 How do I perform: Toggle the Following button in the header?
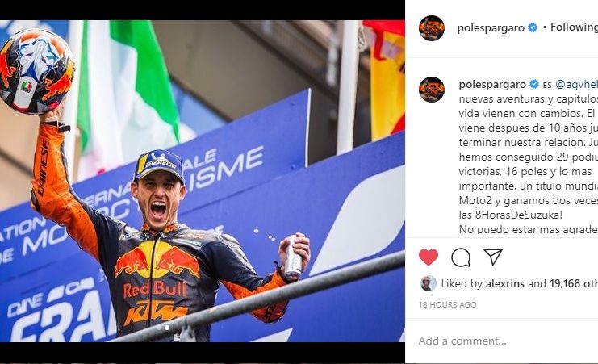coord(574,27)
